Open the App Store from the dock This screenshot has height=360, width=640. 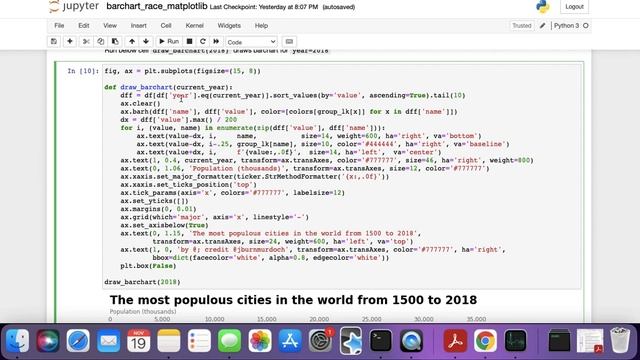point(290,340)
